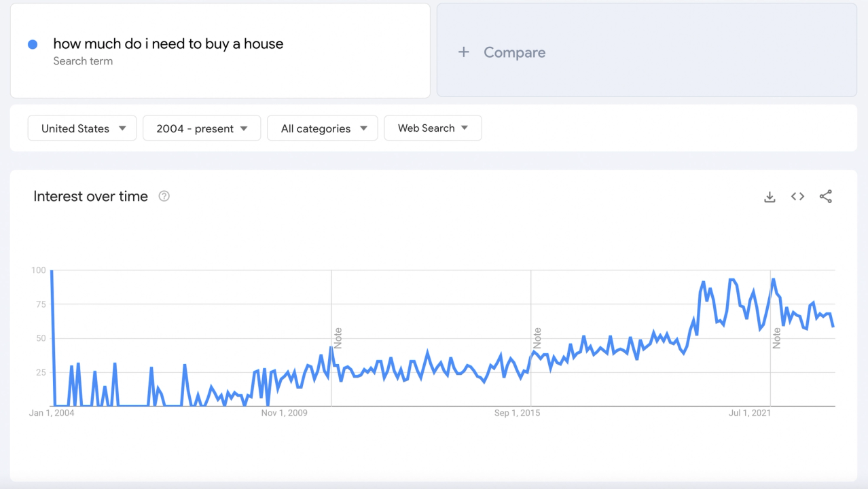Open the Interest over time help icon
The height and width of the screenshot is (489, 868).
[x=164, y=196]
